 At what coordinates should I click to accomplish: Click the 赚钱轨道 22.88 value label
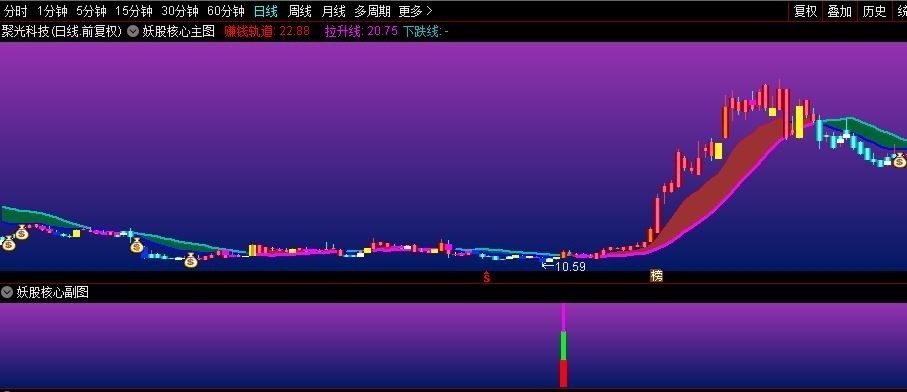click(x=267, y=32)
